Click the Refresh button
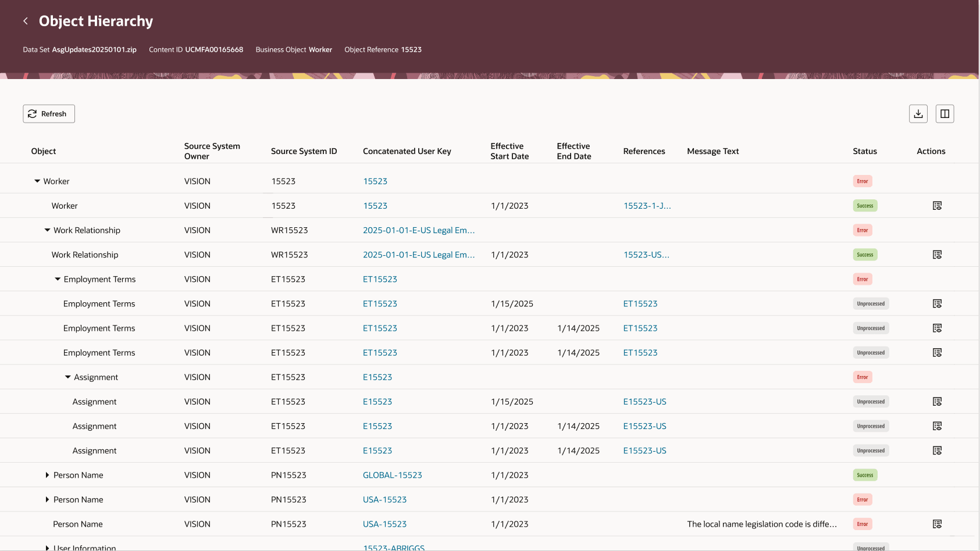980x551 pixels. [x=49, y=113]
